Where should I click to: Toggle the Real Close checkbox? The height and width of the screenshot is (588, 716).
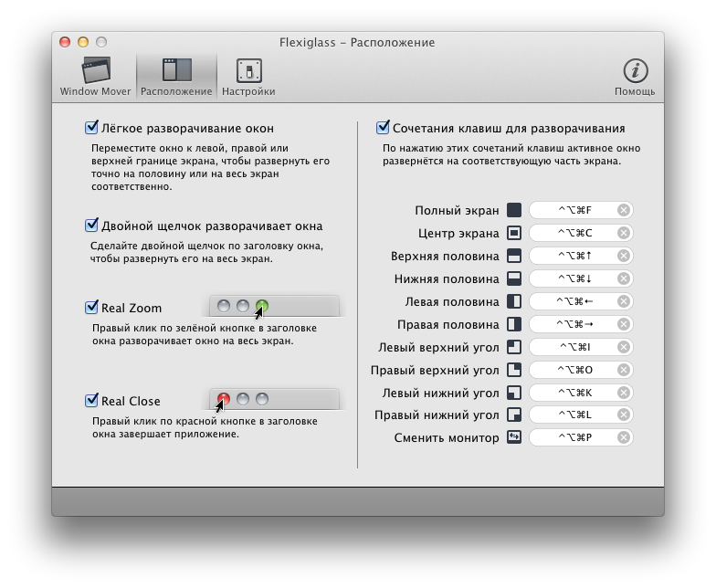(x=91, y=401)
